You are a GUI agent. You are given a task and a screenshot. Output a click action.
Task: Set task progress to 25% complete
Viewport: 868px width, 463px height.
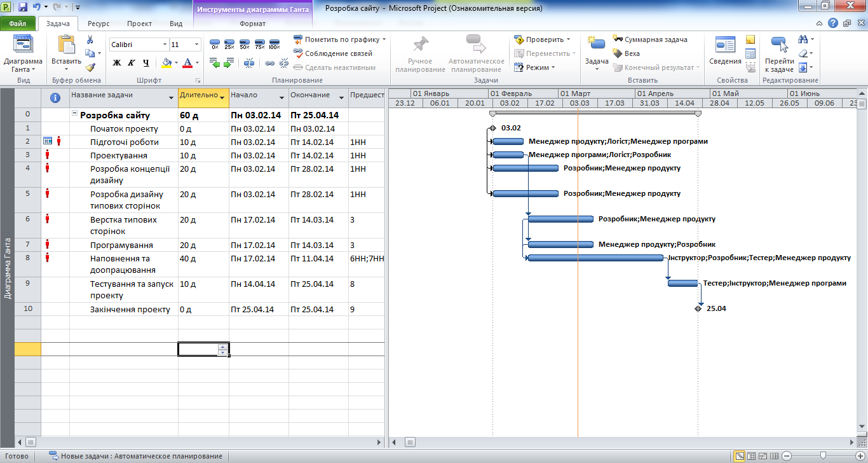click(229, 43)
